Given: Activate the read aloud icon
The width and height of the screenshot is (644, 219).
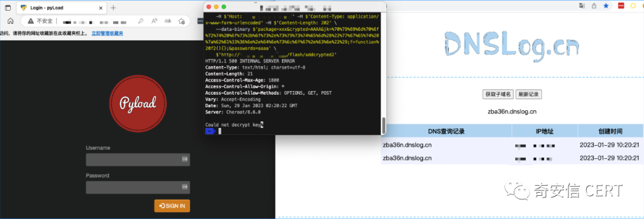Looking at the screenshot, I should [x=154, y=21].
